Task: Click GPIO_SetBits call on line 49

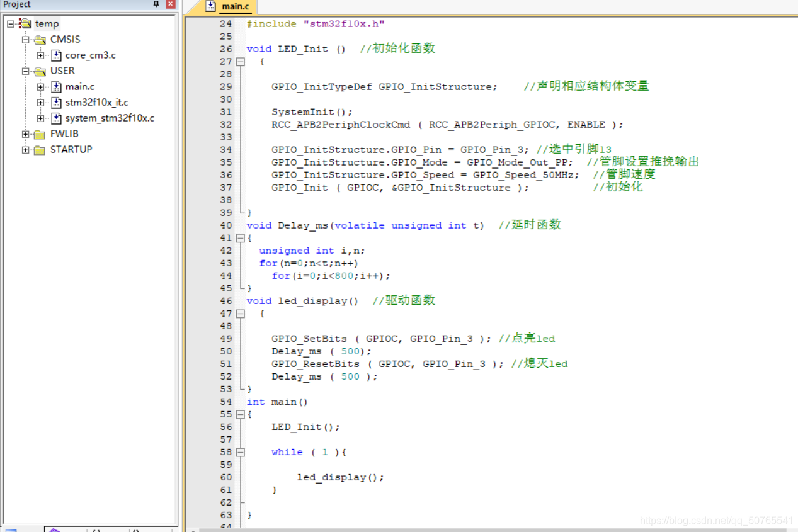Action: 309,339
